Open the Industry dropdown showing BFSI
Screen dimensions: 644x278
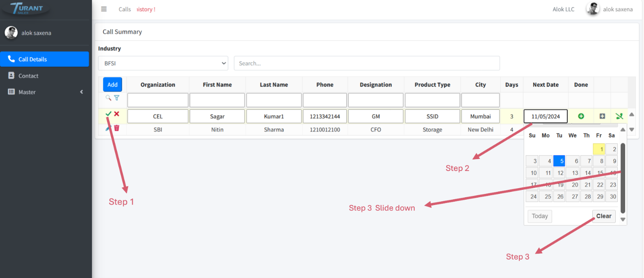pos(163,63)
